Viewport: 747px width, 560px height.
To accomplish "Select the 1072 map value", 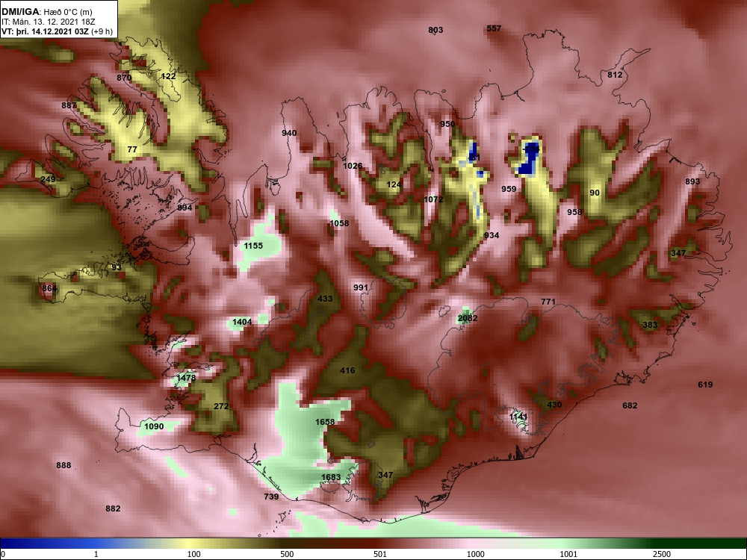I will pos(433,199).
